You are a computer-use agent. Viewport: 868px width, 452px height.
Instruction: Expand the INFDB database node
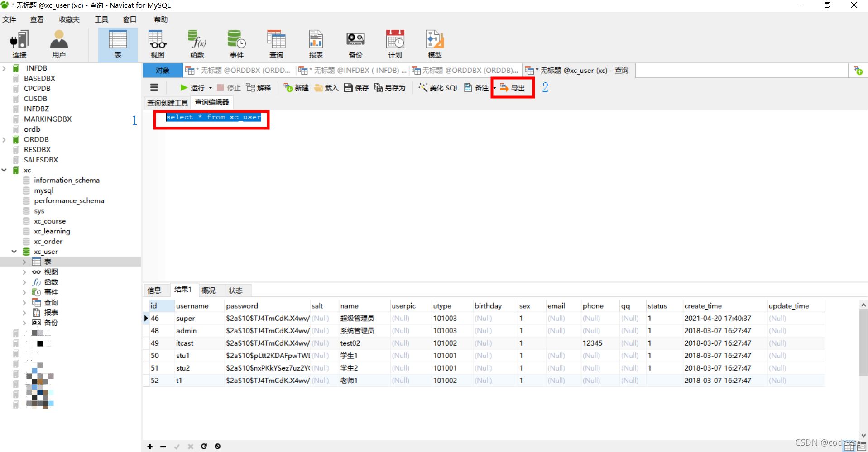[5, 68]
